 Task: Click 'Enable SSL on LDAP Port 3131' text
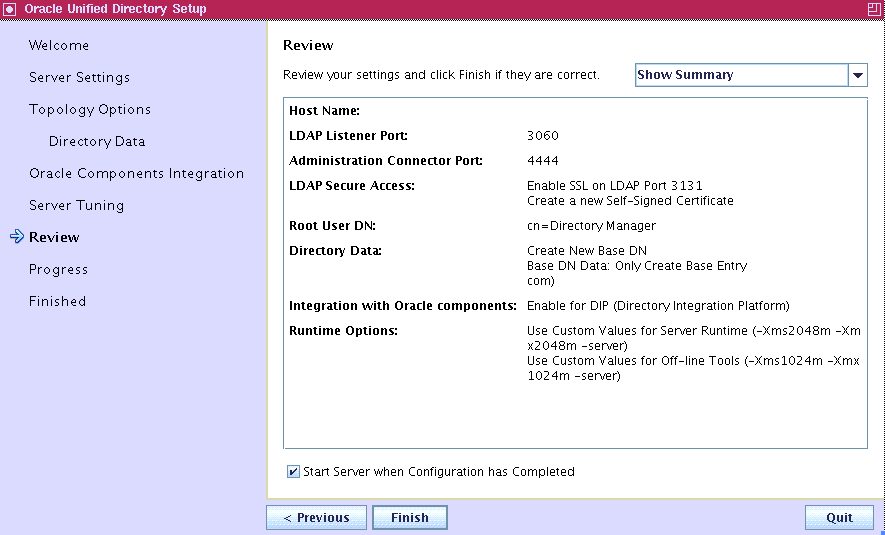(615, 186)
